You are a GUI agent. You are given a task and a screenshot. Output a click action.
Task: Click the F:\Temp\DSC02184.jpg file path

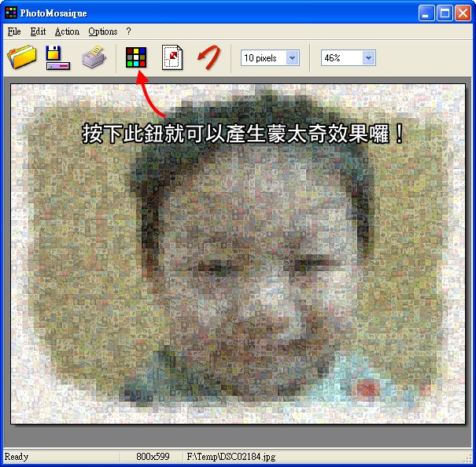[x=231, y=457]
